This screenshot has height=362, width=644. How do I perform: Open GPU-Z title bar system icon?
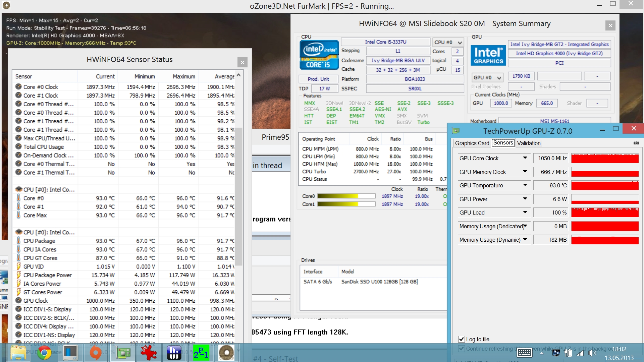coord(456,131)
